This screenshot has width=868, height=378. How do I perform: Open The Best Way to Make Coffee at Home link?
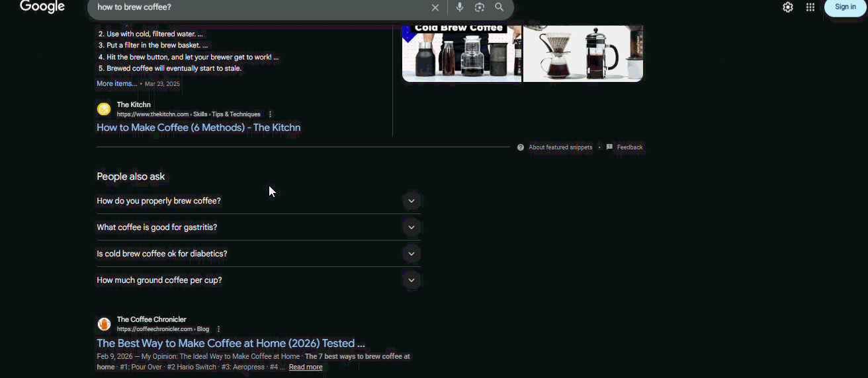pos(231,343)
